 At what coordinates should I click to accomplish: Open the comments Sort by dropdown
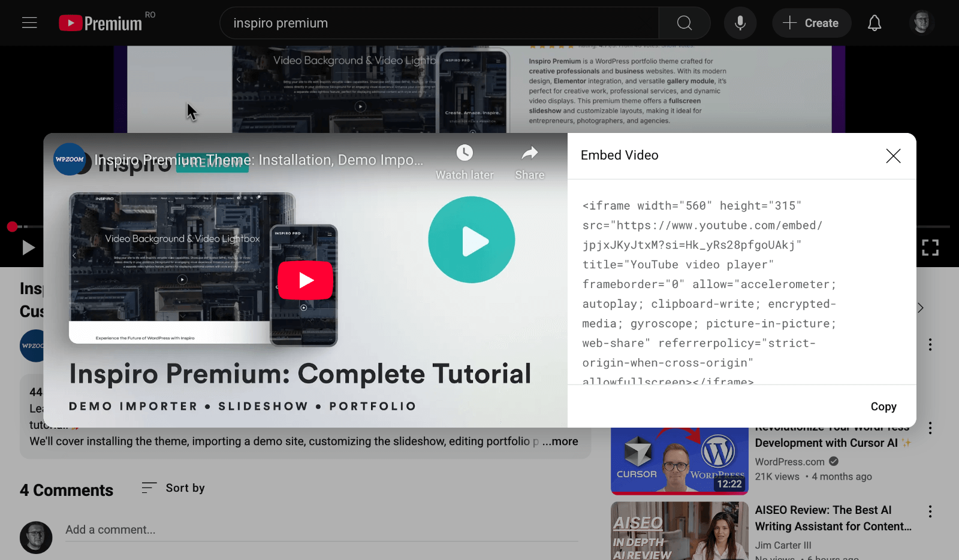coord(173,488)
